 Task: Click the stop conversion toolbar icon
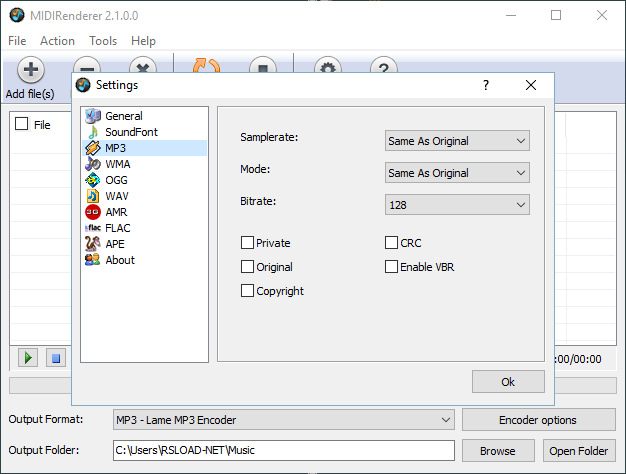point(263,65)
